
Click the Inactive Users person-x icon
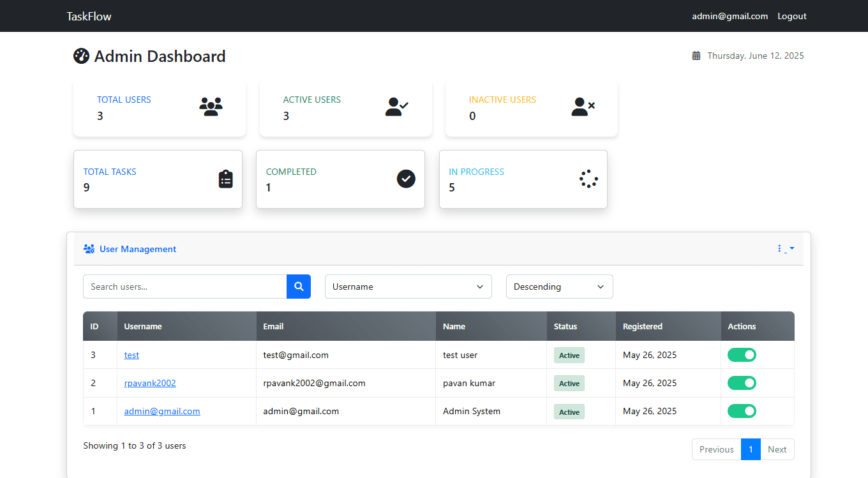(x=581, y=107)
